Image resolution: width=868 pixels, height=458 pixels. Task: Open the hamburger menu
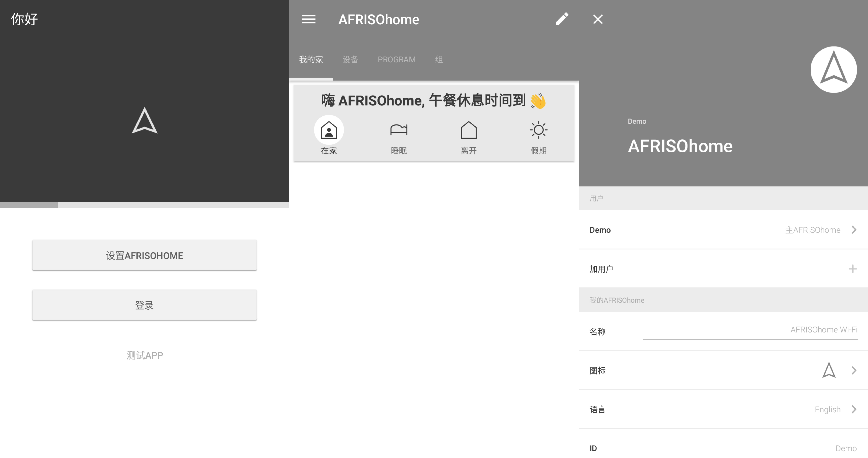308,19
